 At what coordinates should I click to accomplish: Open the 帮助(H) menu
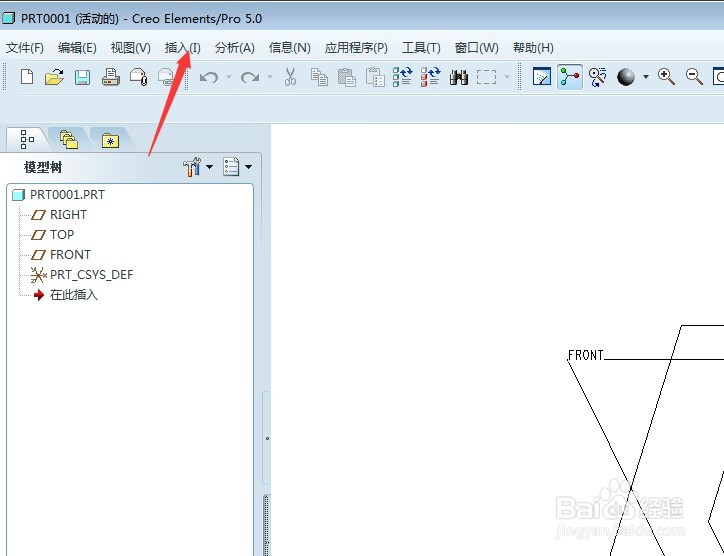point(533,48)
